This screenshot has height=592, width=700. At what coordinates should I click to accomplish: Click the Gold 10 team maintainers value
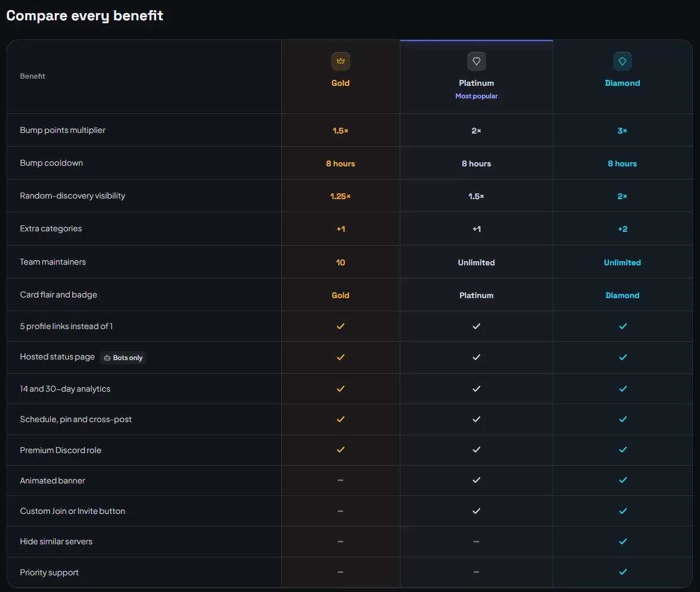pos(340,263)
